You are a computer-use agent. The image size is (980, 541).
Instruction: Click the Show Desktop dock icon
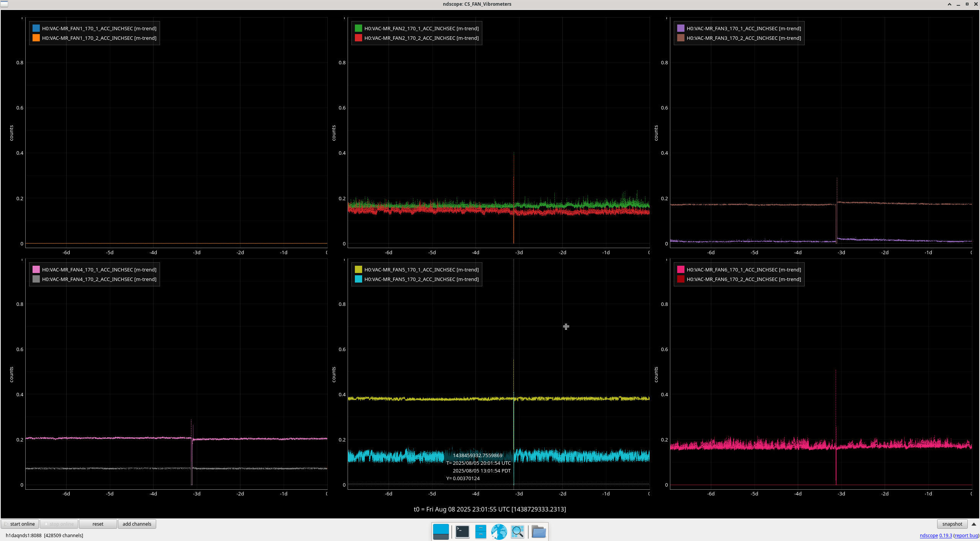(x=441, y=532)
